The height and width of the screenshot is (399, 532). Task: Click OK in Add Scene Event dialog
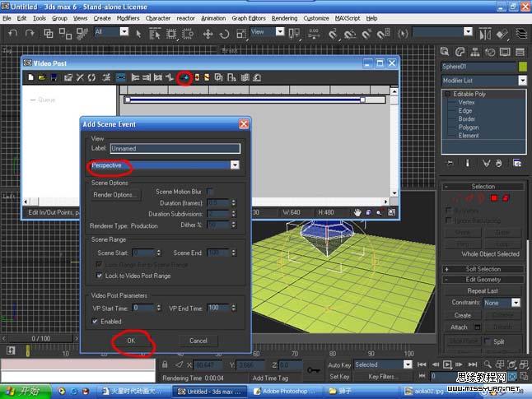tap(131, 341)
